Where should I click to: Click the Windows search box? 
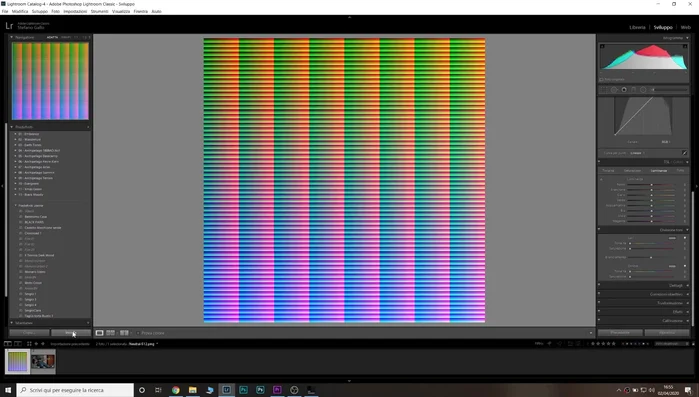pos(75,390)
